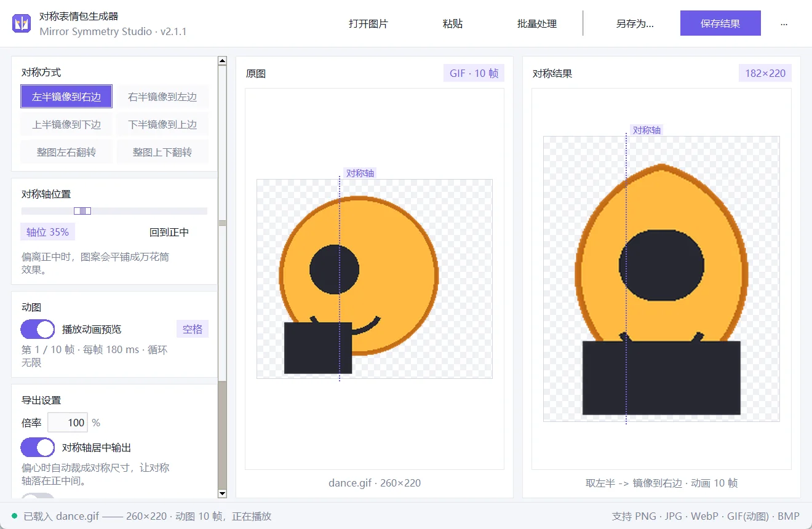The image size is (812, 529).
Task: Choose 整图左右翻转 option
Action: pos(66,152)
